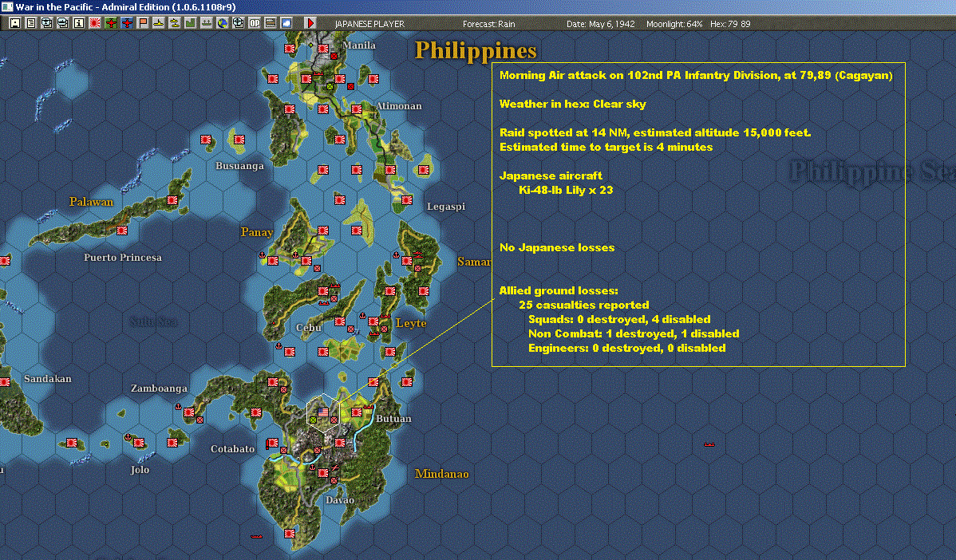The width and height of the screenshot is (956, 560).
Task: Click the anchor icon near Jolo
Action: click(x=128, y=437)
